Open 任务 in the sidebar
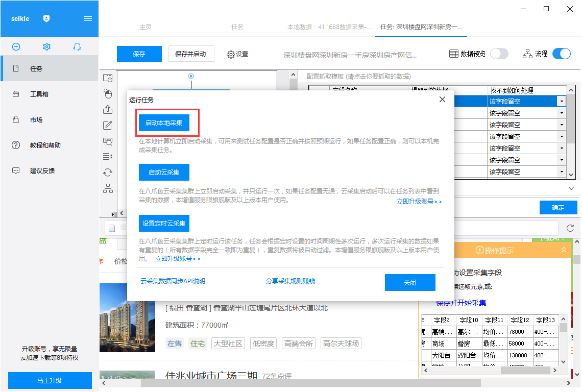The height and width of the screenshot is (392, 582). (50, 69)
